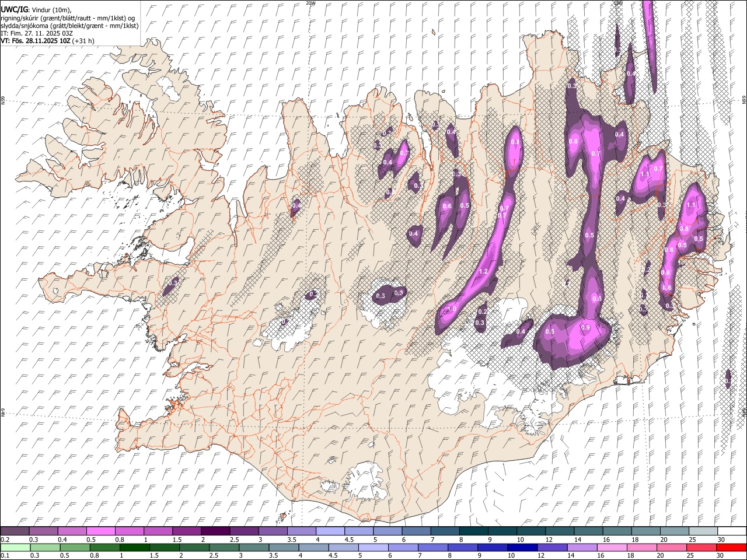Screen dimensions: 747x560
Task: Click the '0.1' label on the lower legend scale
Action: 5,556
